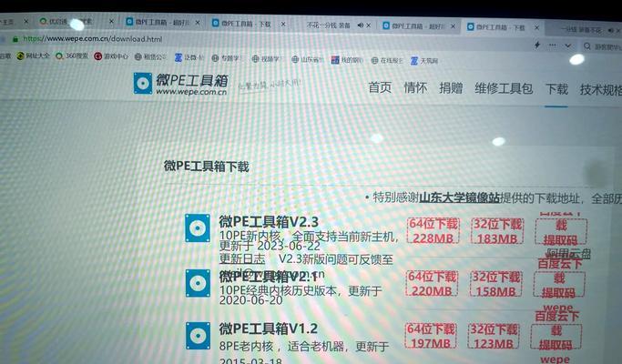The image size is (622, 364).
Task: Open the 天筑网 bookmark
Action: (x=424, y=61)
